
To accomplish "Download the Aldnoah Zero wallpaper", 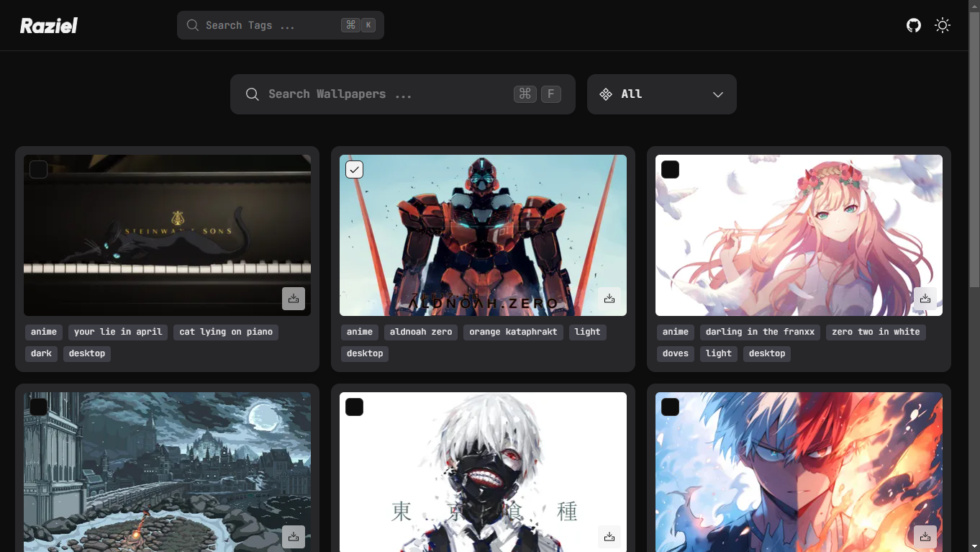I will click(x=609, y=299).
